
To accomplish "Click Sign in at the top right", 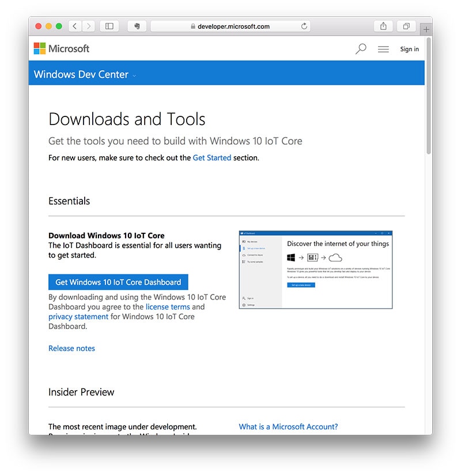I will tap(409, 50).
